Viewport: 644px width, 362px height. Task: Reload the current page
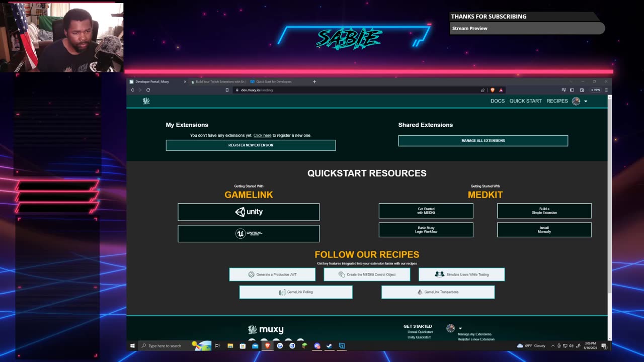point(148,90)
